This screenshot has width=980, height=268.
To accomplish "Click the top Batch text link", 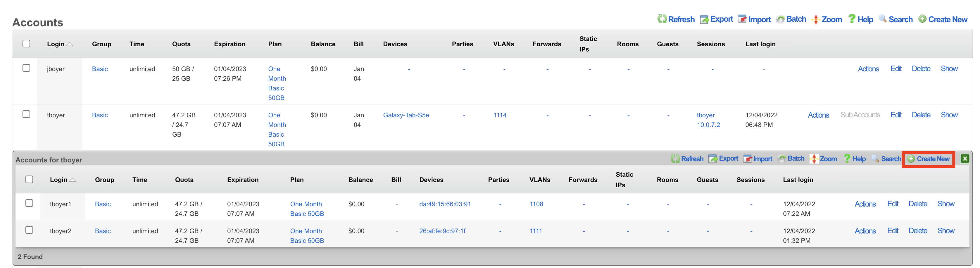I will [x=796, y=19].
